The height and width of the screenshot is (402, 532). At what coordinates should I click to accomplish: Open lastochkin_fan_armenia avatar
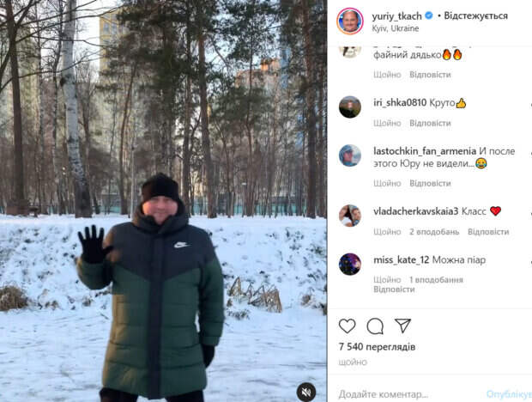pyautogui.click(x=350, y=155)
